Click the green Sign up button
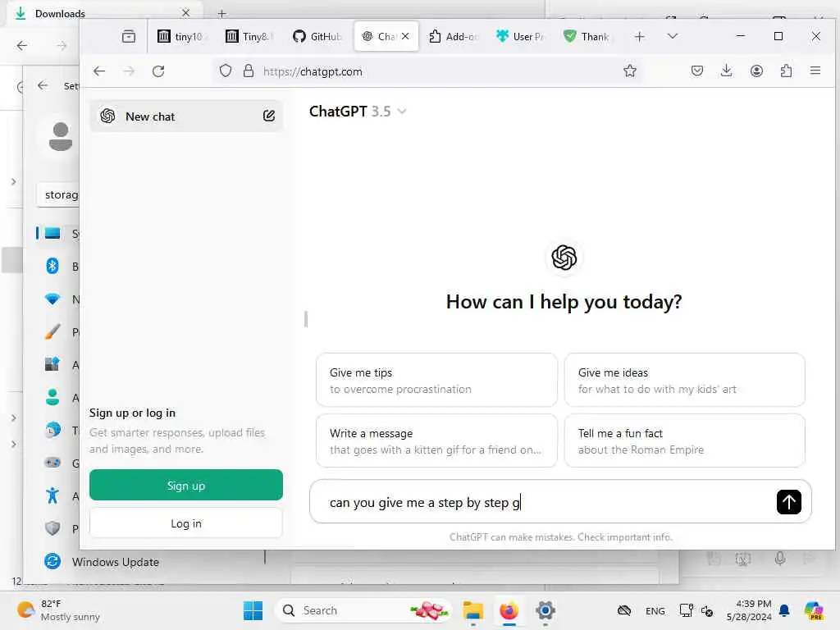Viewport: 840px width, 630px height. [x=186, y=485]
